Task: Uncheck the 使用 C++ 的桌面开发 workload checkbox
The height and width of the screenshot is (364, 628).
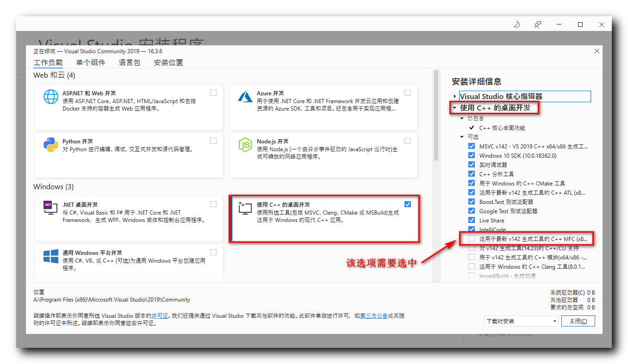Action: coord(408,204)
